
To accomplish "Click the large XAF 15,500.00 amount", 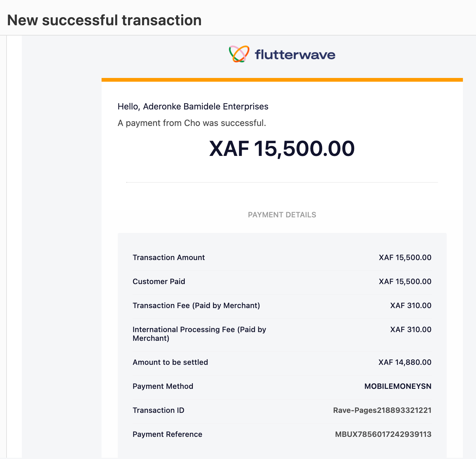I will 282,148.
